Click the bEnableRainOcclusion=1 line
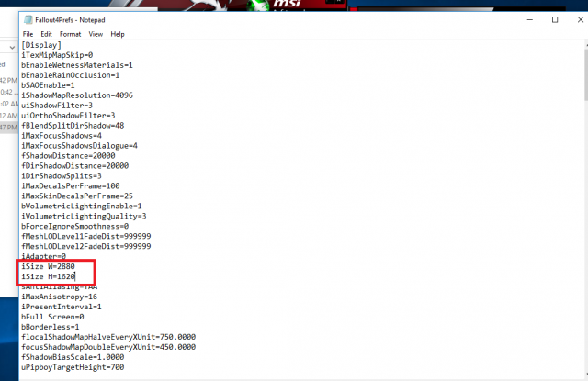This screenshot has width=588, height=381. [x=70, y=75]
